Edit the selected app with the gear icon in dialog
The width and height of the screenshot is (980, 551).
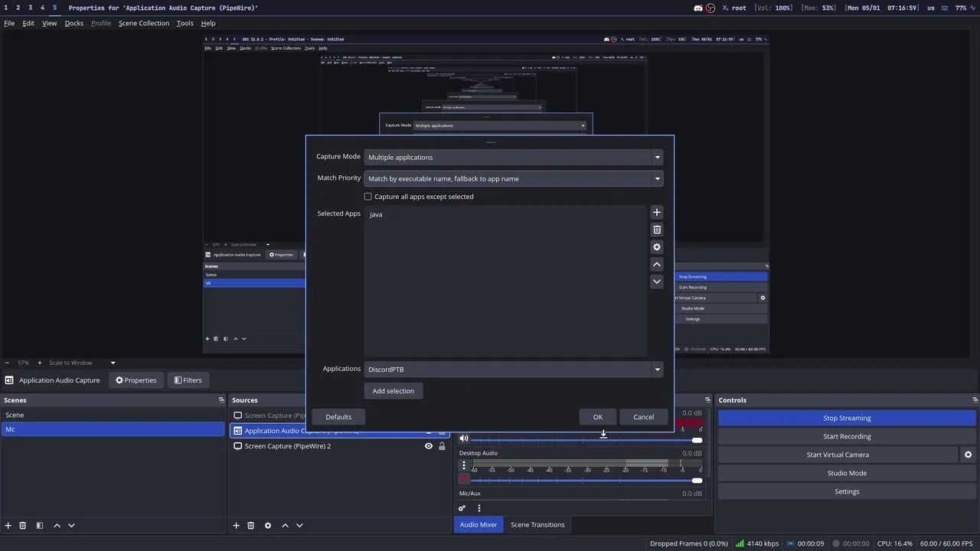click(x=656, y=247)
